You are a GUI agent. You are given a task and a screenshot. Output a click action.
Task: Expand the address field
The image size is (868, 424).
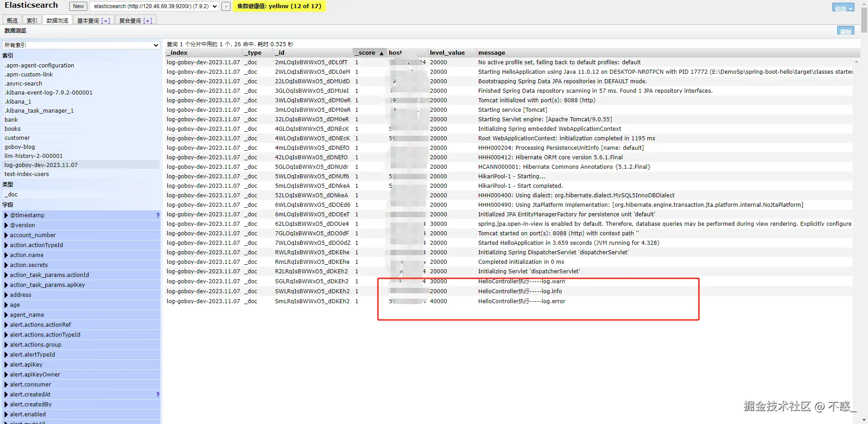6,295
